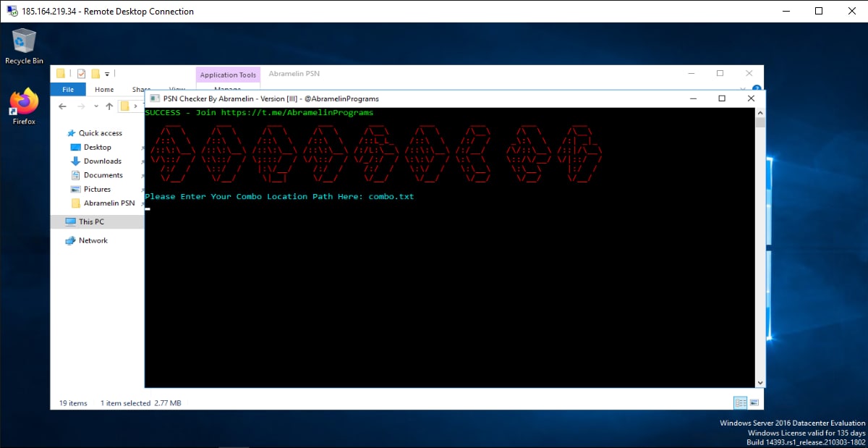The height and width of the screenshot is (448, 868).
Task: Open Documents in navigation pane
Action: 103,175
